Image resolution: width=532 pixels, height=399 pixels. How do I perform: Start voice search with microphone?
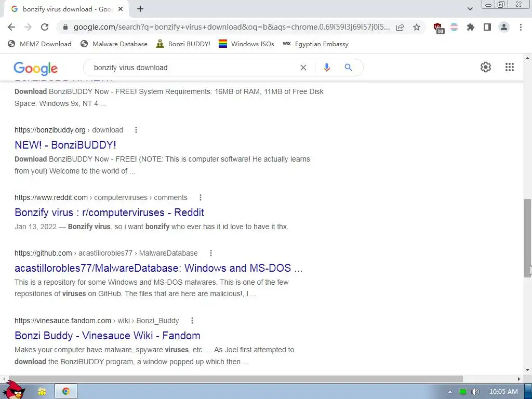tap(327, 68)
